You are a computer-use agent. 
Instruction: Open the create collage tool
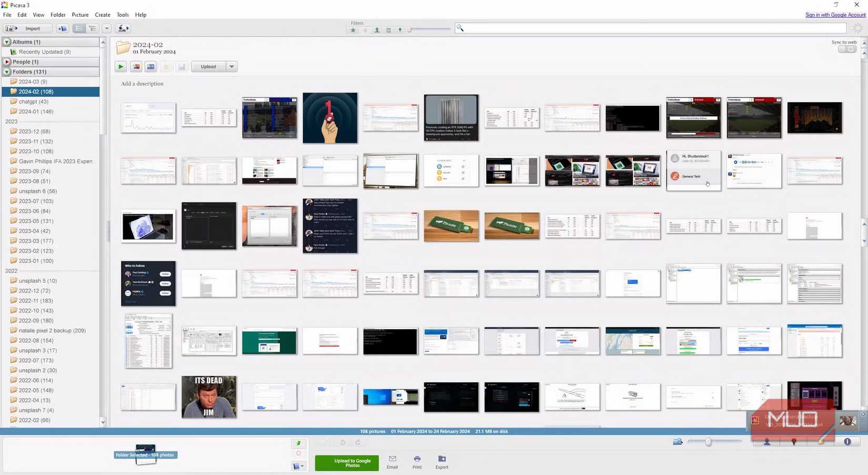(136, 66)
